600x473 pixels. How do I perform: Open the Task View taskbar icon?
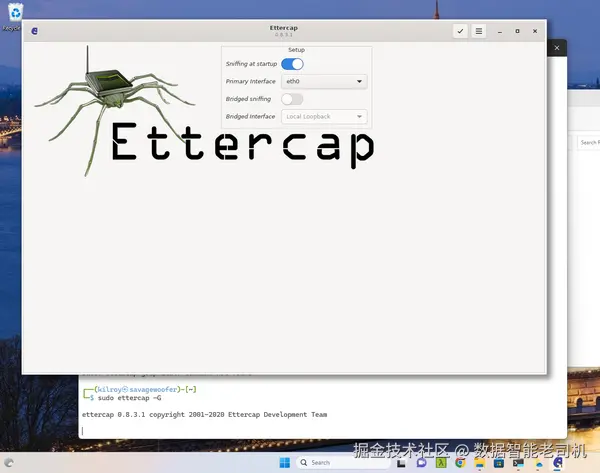tap(401, 463)
